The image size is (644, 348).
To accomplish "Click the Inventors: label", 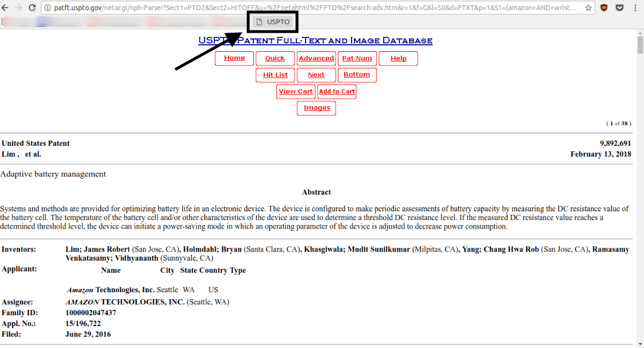I will point(19,249).
